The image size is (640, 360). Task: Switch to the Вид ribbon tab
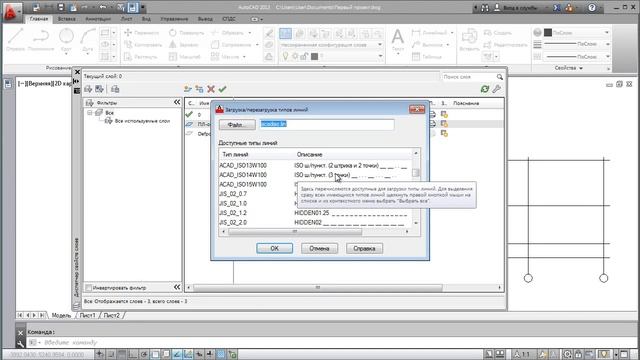click(146, 19)
